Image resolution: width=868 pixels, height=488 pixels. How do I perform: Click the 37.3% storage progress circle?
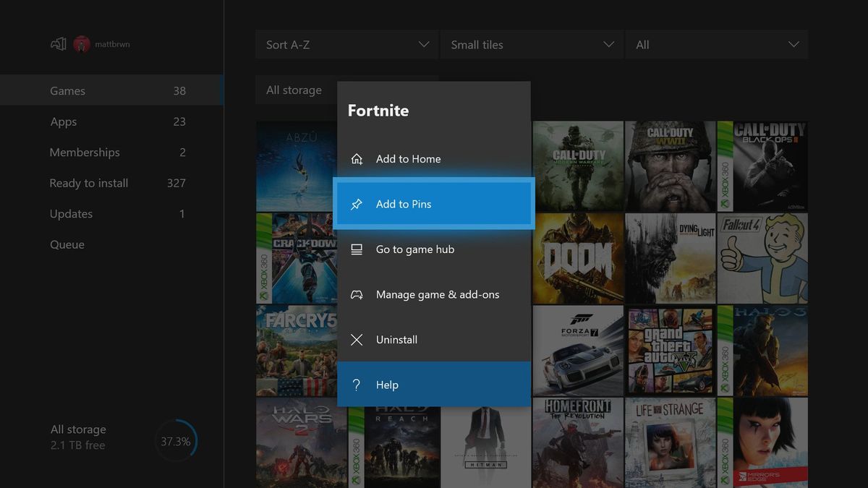[x=176, y=440]
